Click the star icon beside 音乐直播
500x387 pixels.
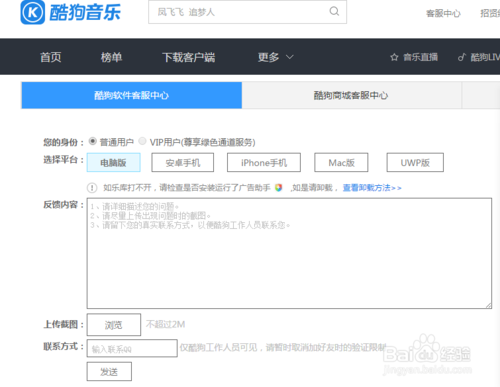pos(394,57)
